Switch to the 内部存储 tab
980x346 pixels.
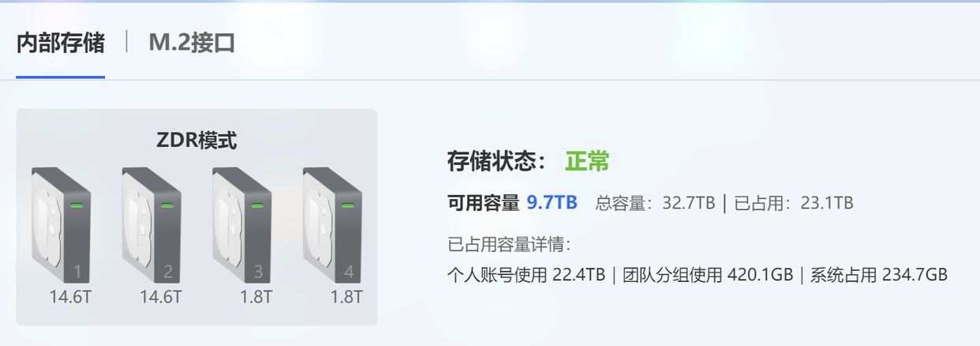pos(61,42)
